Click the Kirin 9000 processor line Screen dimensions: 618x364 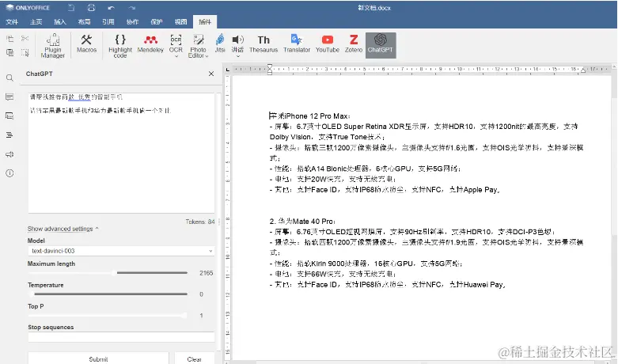366,264
